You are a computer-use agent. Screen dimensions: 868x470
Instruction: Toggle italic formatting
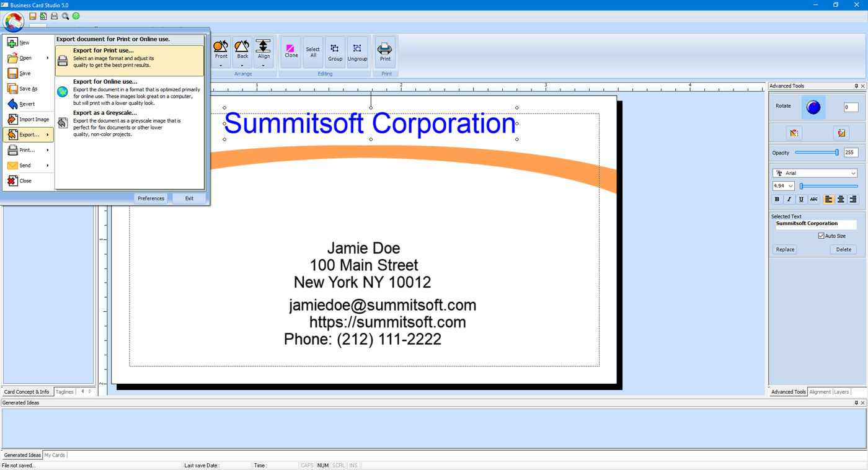[789, 199]
